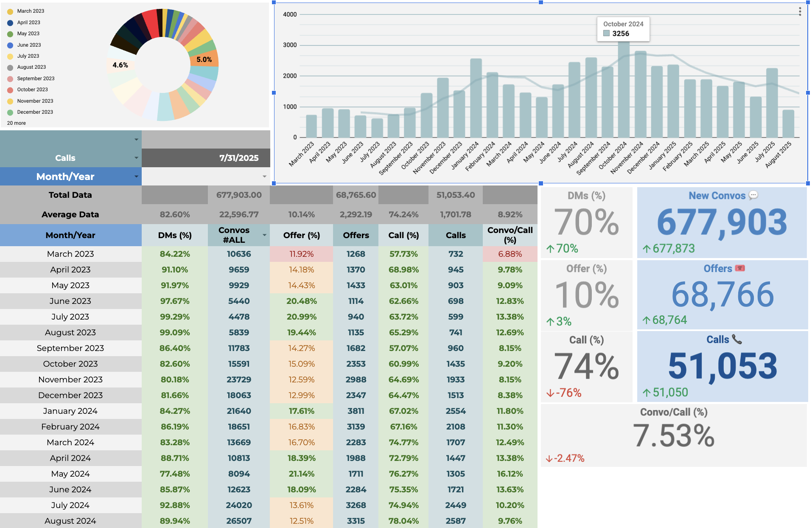Screen dimensions: 812x528
Task: Click the Offers column header
Action: (356, 235)
